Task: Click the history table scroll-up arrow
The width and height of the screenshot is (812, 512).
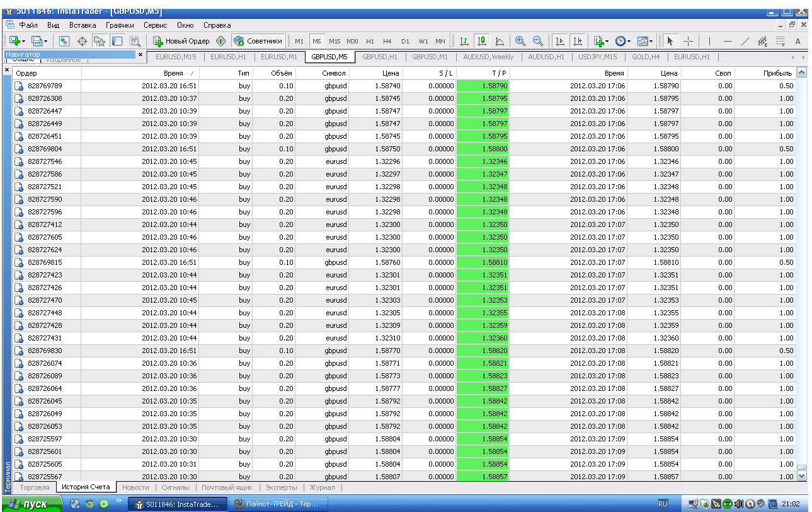Action: pyautogui.click(x=801, y=73)
